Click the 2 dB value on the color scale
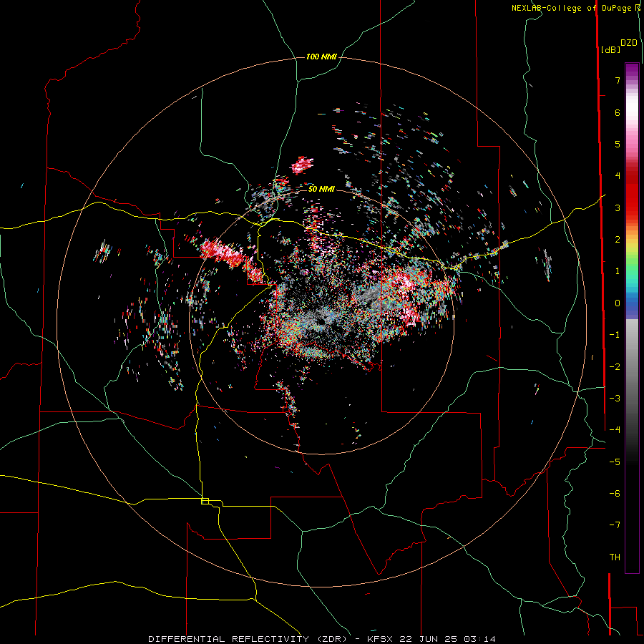This screenshot has height=644, width=644. click(618, 240)
